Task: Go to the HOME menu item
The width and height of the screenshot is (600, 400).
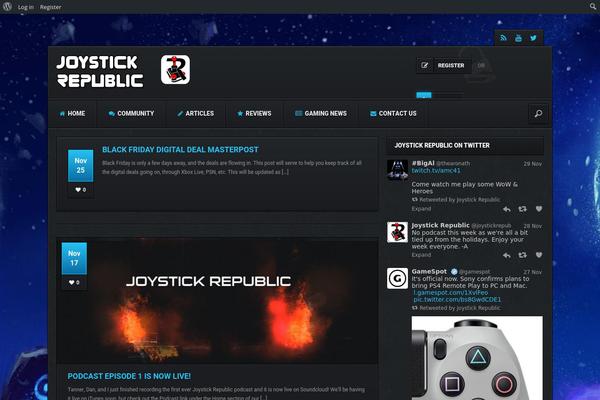Action: pyautogui.click(x=72, y=114)
